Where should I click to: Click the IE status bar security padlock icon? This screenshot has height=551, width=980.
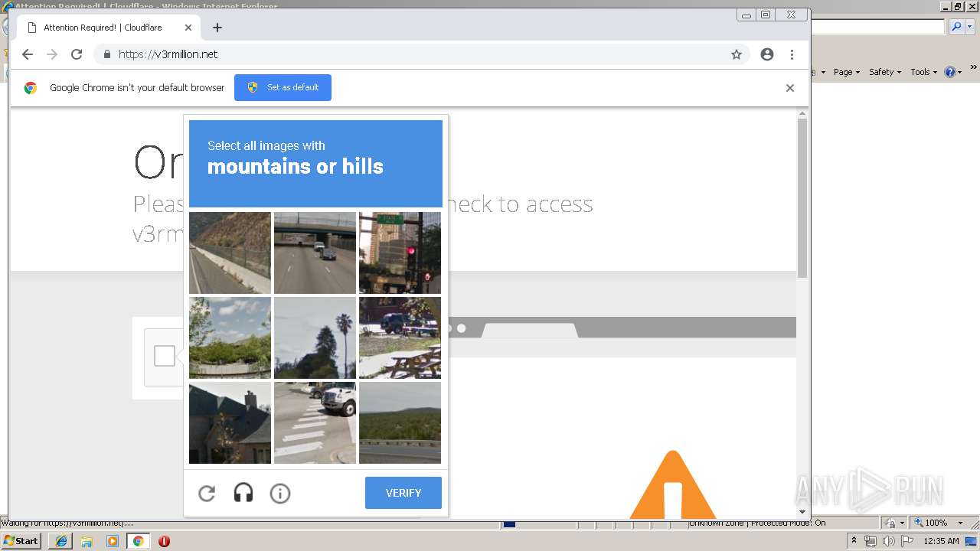click(890, 523)
